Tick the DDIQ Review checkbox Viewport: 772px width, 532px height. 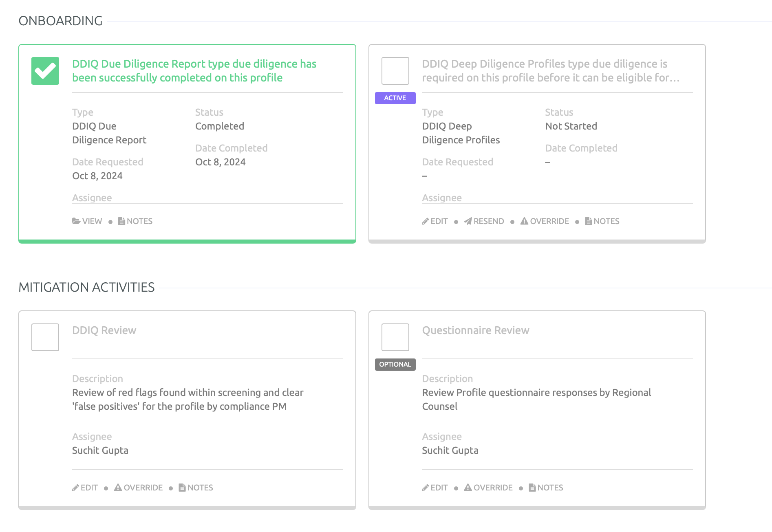coord(45,337)
